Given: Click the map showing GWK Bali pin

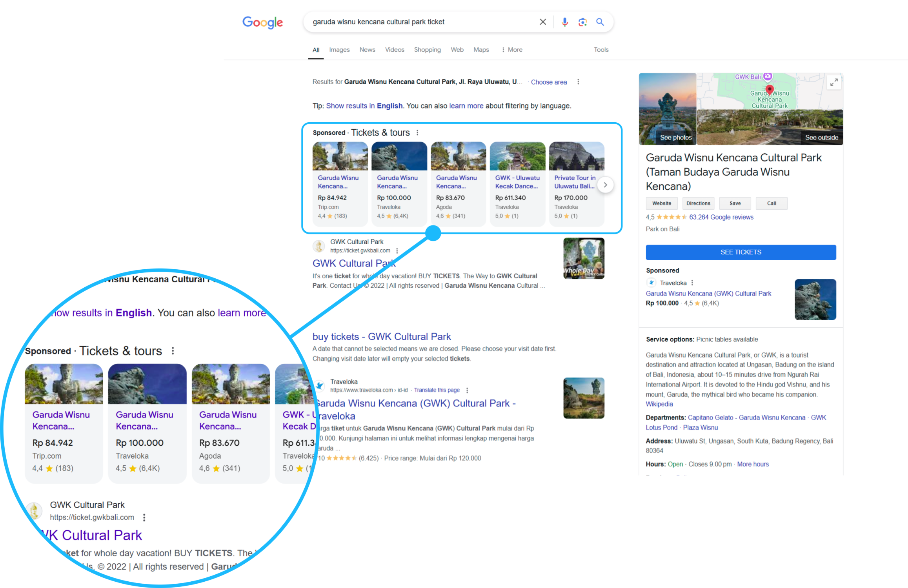Looking at the screenshot, I should coord(770,91).
